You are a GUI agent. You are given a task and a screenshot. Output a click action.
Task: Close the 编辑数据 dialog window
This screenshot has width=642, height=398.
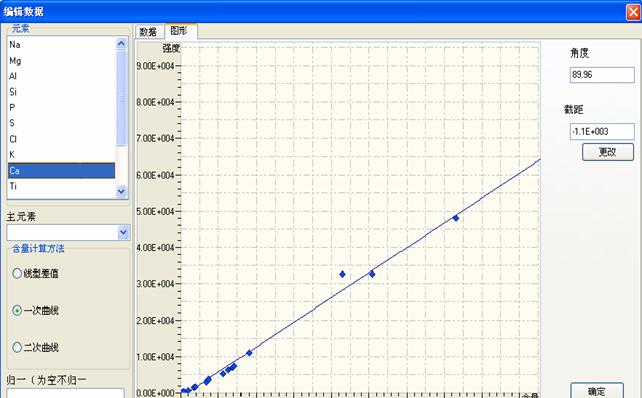633,12
